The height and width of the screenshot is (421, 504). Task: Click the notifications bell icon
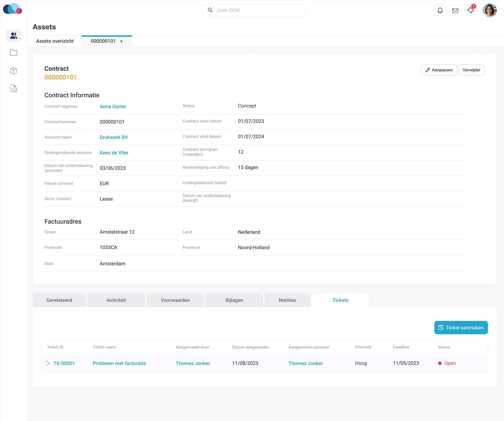coord(440,10)
